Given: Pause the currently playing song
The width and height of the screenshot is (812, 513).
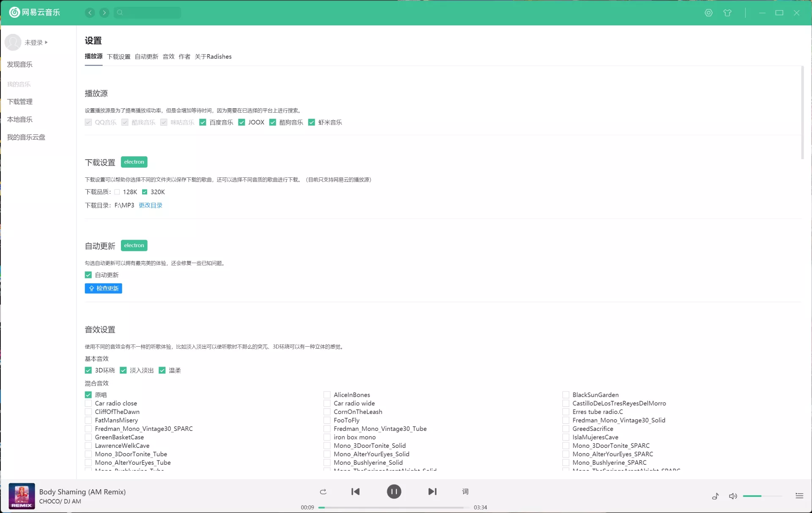Looking at the screenshot, I should click(394, 491).
